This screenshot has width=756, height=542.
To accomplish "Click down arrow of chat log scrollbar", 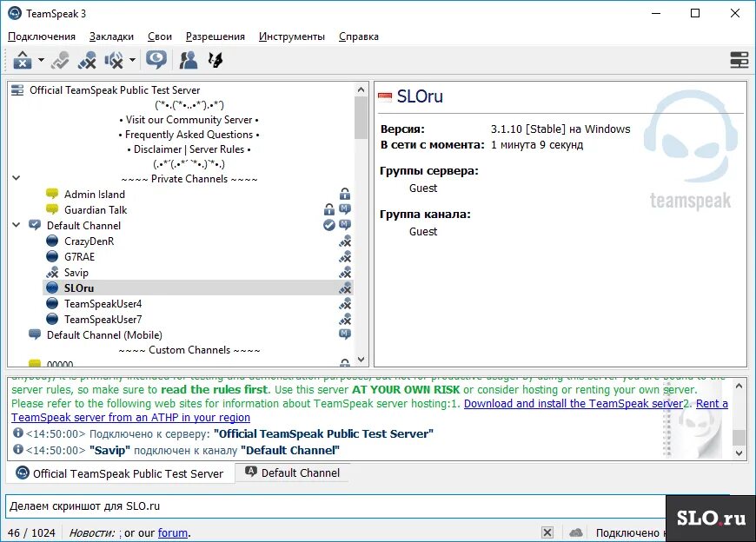I will [739, 453].
